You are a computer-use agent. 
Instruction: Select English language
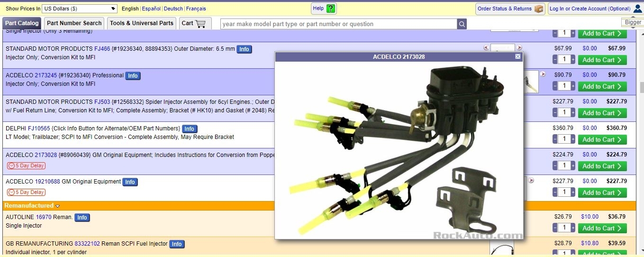[130, 9]
